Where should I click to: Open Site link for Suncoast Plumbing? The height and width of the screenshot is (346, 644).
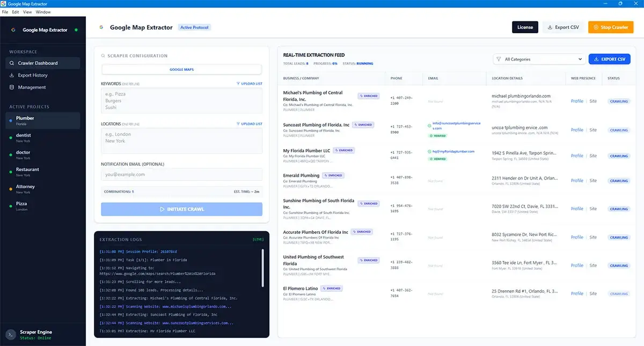(x=593, y=130)
